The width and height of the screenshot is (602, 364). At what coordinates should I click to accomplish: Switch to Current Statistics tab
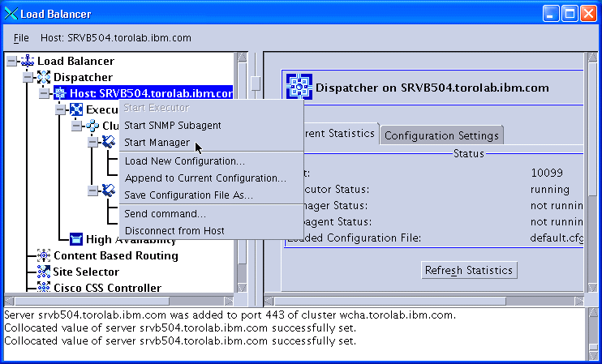tap(340, 133)
